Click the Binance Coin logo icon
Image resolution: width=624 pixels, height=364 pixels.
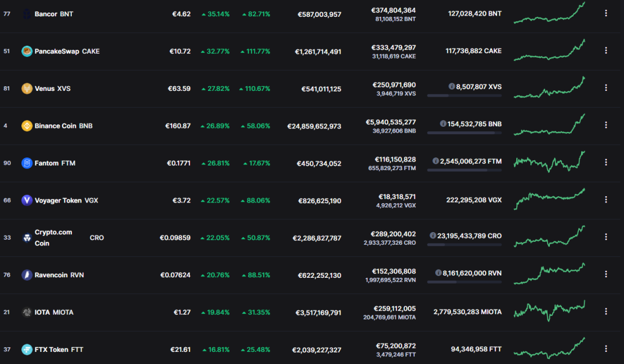(x=27, y=126)
